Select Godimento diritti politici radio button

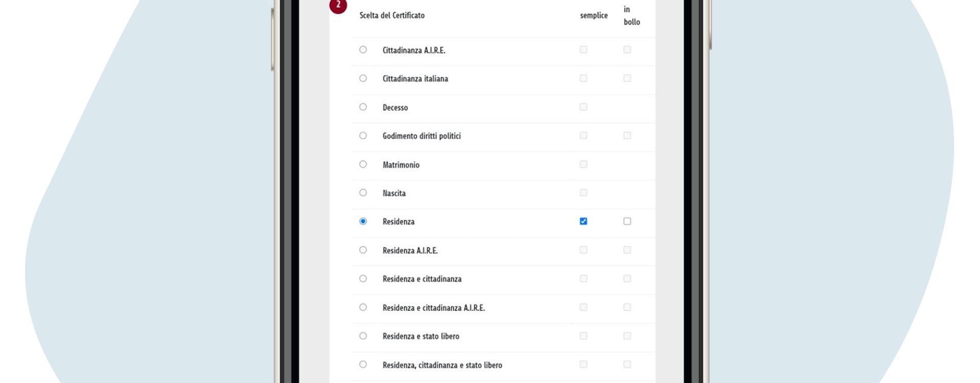click(363, 135)
